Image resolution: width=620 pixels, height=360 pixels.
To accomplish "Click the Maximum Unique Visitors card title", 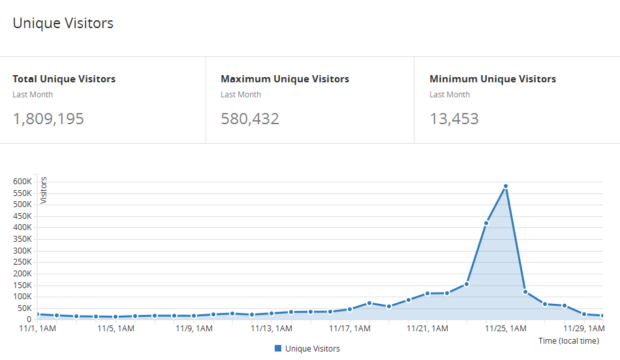I will pyautogui.click(x=285, y=79).
